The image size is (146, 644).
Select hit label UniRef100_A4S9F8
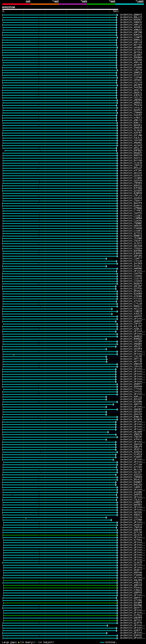coord(131,349)
